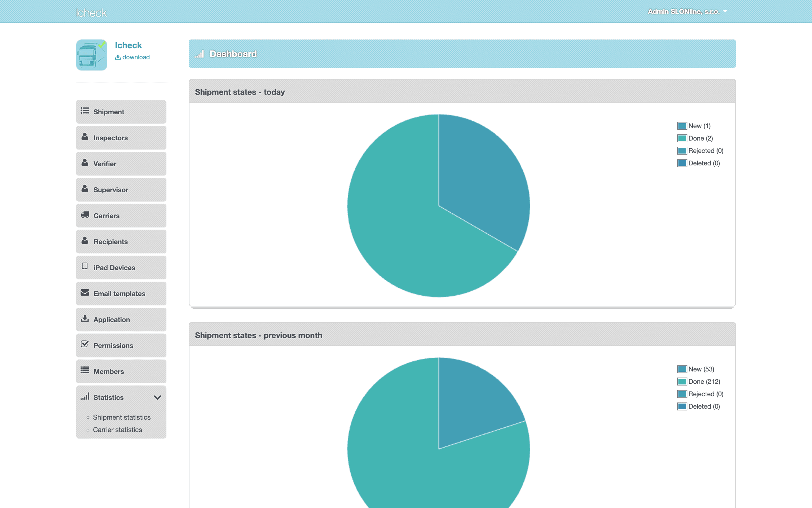Click the 'Shipment states - today' panel header
The image size is (812, 508).
pos(462,91)
